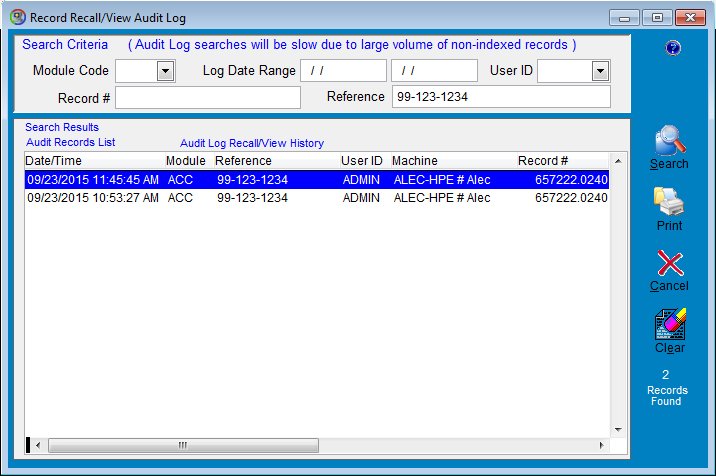Click the Record # column header
716x476 pixels.
[563, 161]
